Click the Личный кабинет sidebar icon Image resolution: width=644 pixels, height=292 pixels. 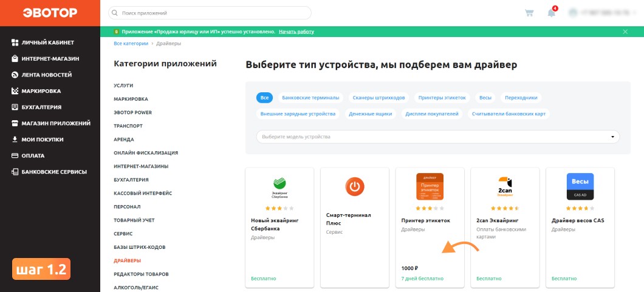15,42
